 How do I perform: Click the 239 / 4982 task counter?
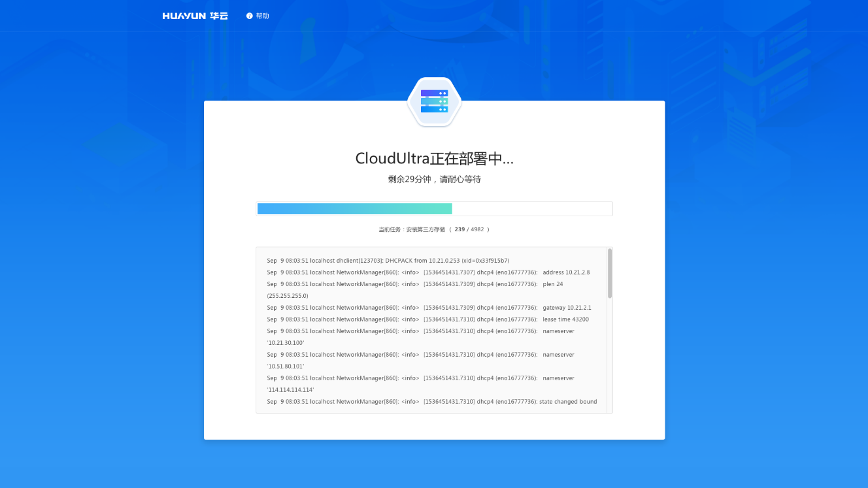(469, 230)
